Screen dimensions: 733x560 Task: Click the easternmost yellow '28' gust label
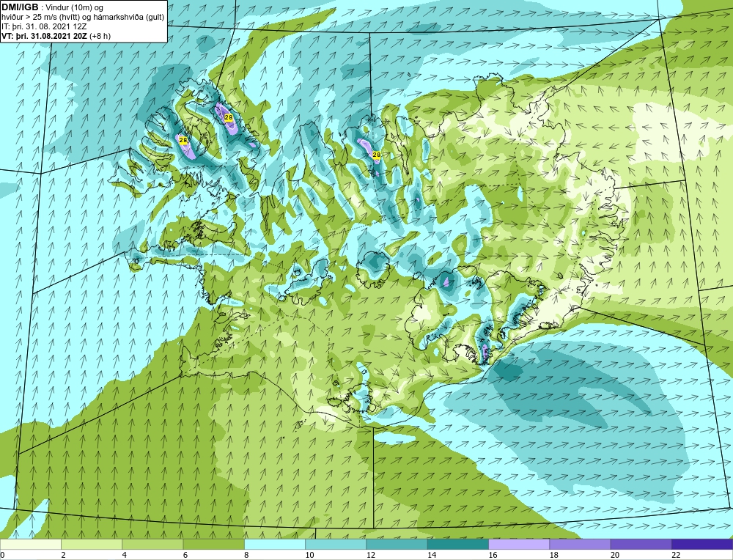(376, 154)
